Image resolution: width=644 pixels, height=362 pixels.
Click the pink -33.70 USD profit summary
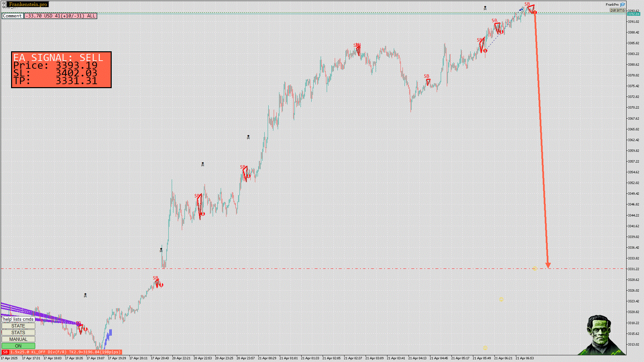click(x=61, y=16)
